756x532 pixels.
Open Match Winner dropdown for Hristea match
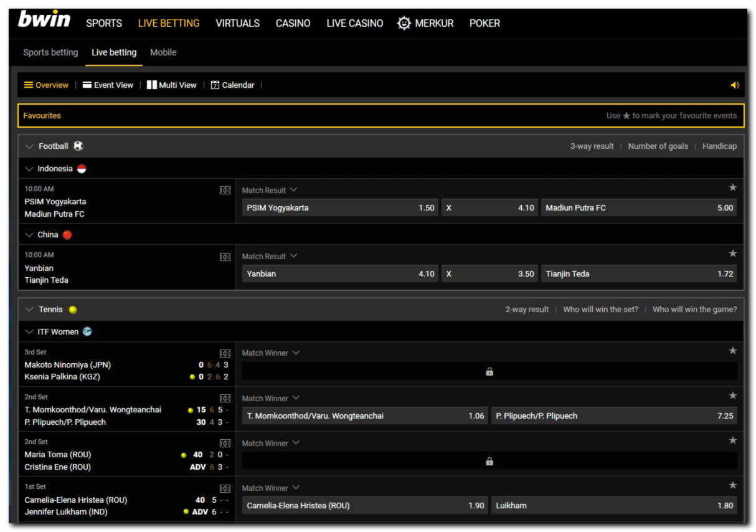coord(271,488)
